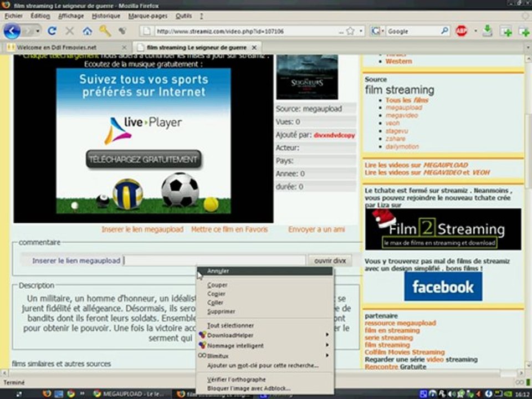The image size is (532, 399).
Task: Open the Tous les films link
Action: [x=407, y=100]
